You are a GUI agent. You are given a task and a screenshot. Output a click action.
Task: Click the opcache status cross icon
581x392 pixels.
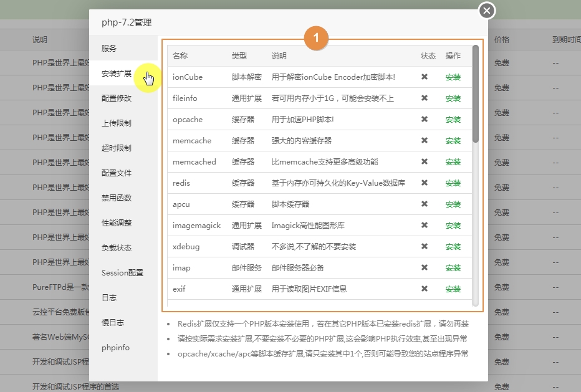(424, 119)
